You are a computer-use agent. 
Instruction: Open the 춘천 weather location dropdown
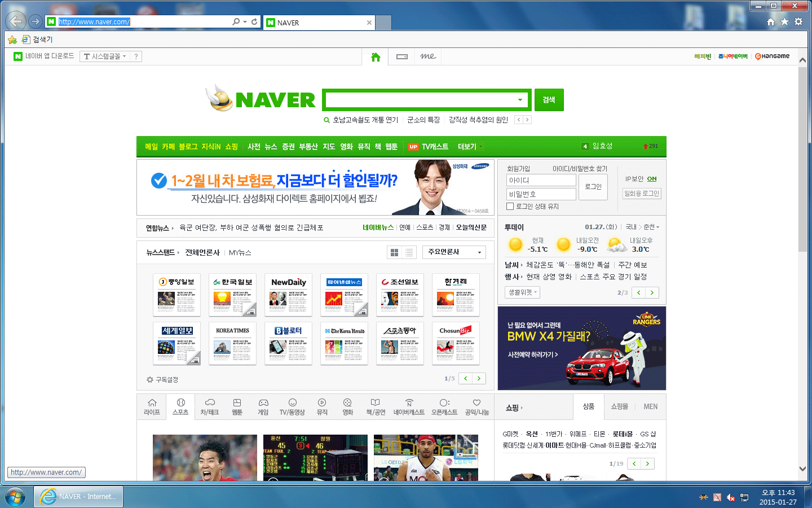point(651,227)
